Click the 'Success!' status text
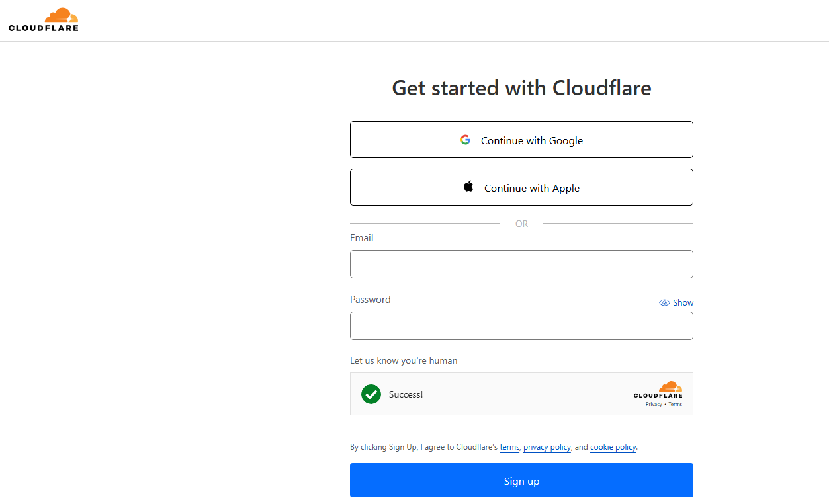The width and height of the screenshot is (829, 504). (x=406, y=394)
